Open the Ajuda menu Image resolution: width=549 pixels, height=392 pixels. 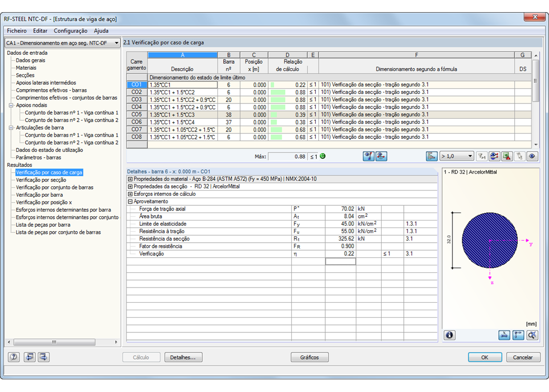pos(101,31)
